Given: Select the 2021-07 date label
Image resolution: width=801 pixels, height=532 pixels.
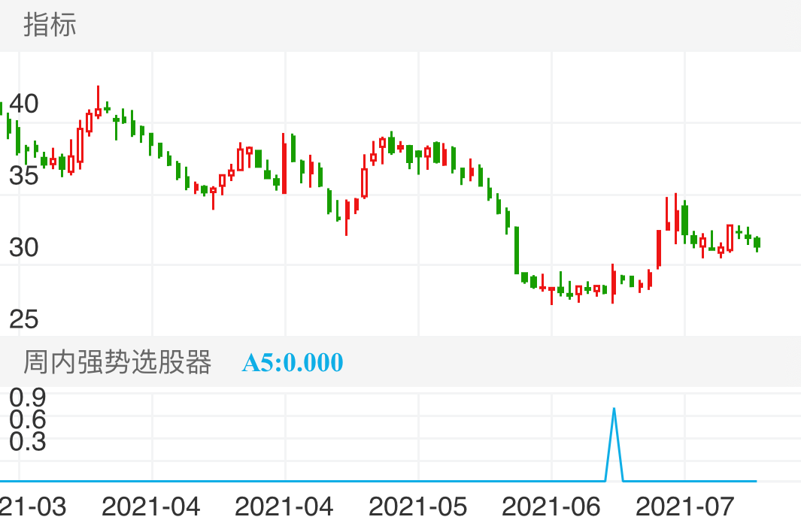Looking at the screenshot, I should 684,507.
